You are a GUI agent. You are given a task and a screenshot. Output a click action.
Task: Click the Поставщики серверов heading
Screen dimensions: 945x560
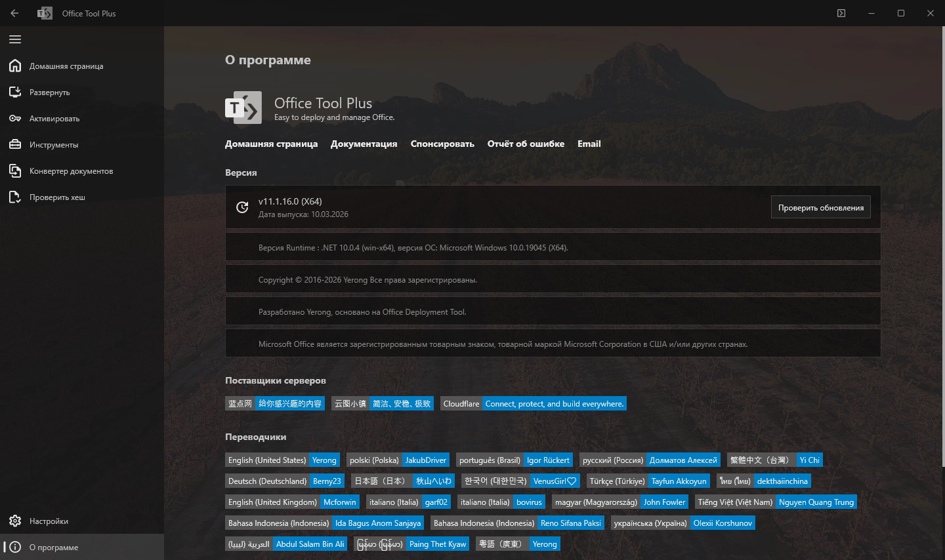click(276, 380)
